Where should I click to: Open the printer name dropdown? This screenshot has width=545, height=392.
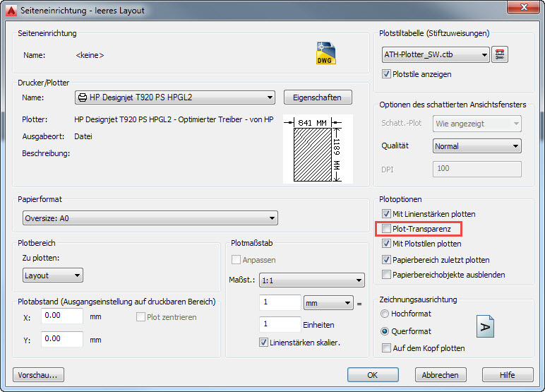[x=175, y=97]
